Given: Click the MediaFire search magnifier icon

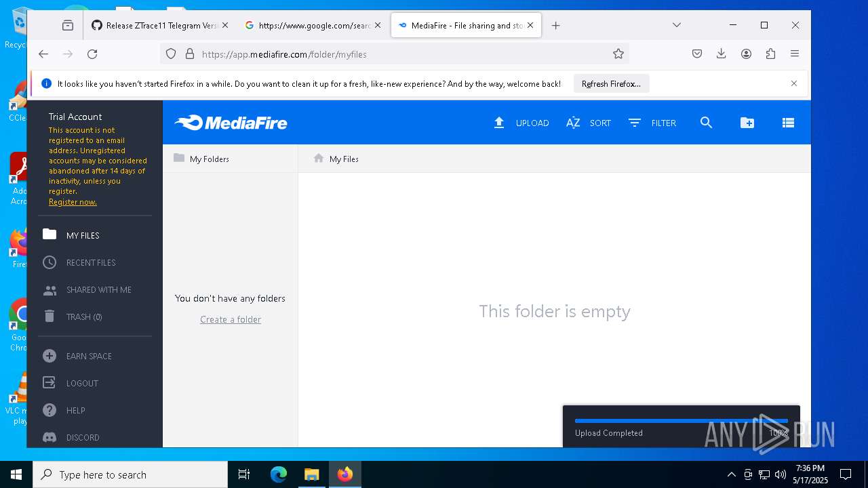Looking at the screenshot, I should pos(706,123).
